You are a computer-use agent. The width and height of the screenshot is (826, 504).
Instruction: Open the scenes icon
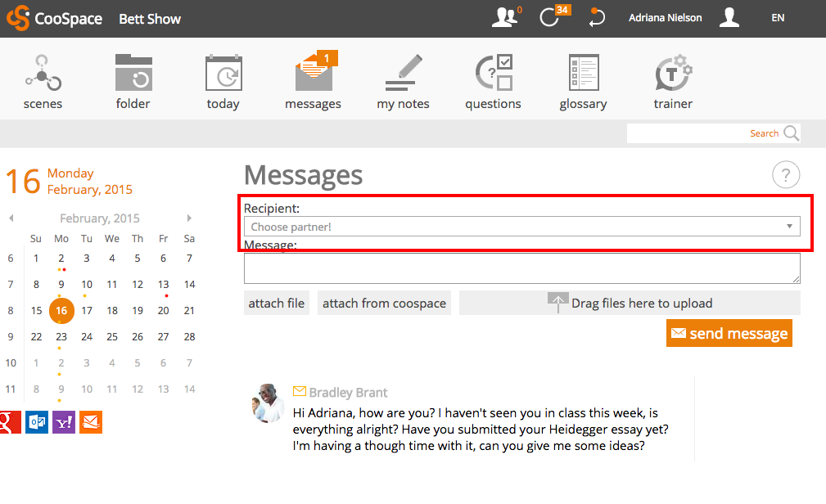click(x=43, y=73)
